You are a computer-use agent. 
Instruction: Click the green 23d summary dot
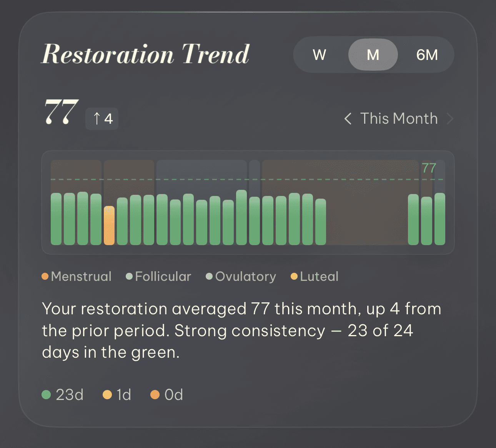click(x=45, y=394)
